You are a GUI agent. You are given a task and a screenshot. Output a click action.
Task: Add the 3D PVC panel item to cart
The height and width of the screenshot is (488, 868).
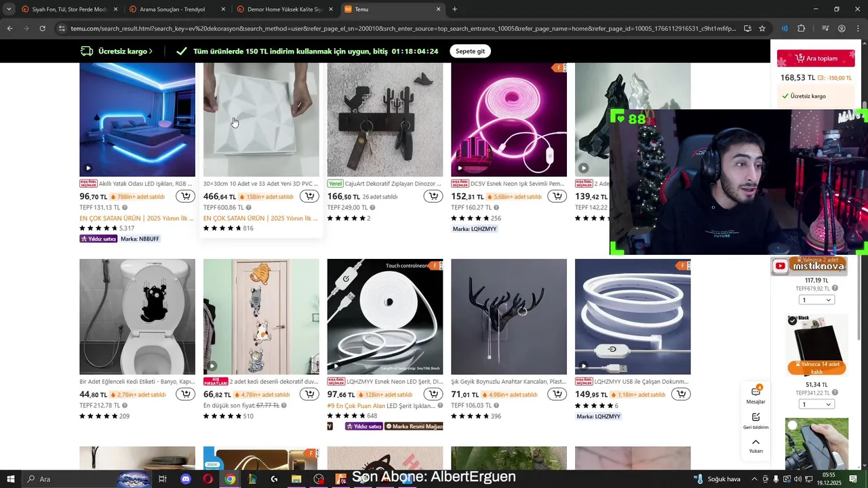[309, 197]
